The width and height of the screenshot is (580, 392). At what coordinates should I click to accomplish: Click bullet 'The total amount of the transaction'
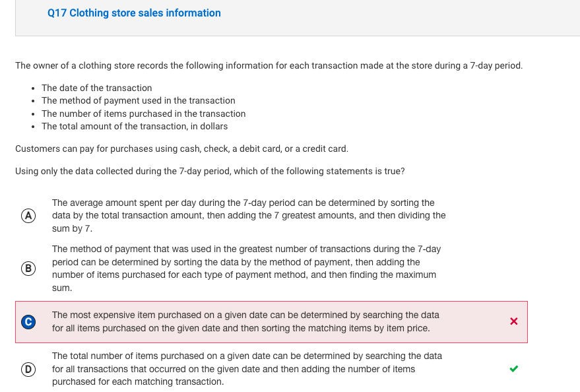pos(135,126)
